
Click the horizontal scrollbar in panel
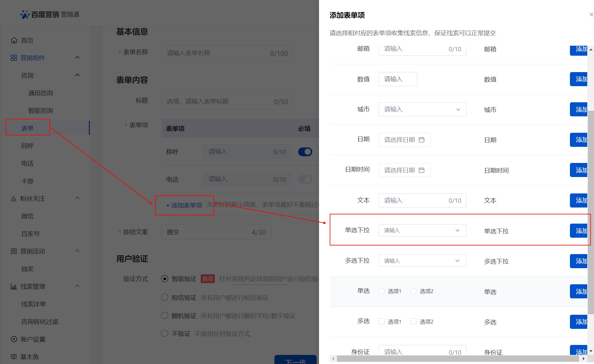pos(457,359)
